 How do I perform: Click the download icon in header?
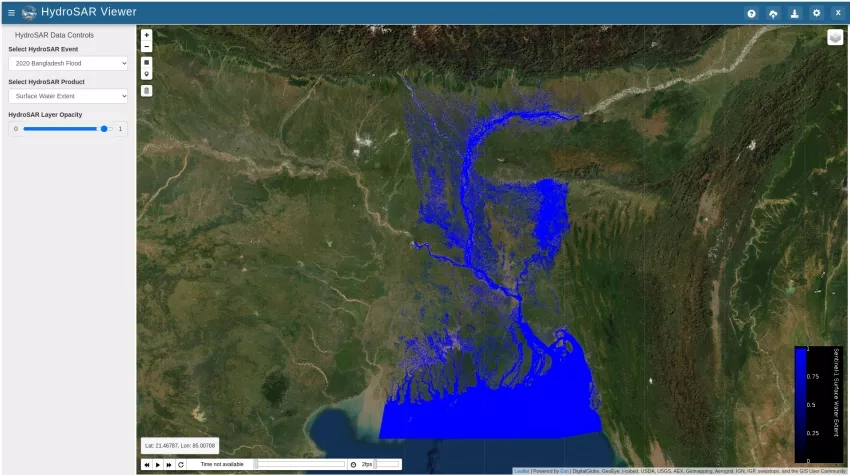794,13
